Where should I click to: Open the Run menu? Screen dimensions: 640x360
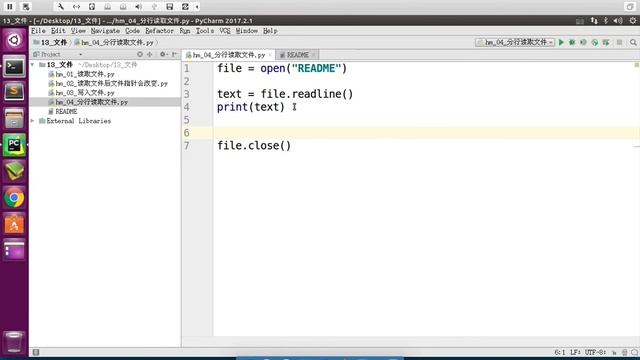pos(184,31)
